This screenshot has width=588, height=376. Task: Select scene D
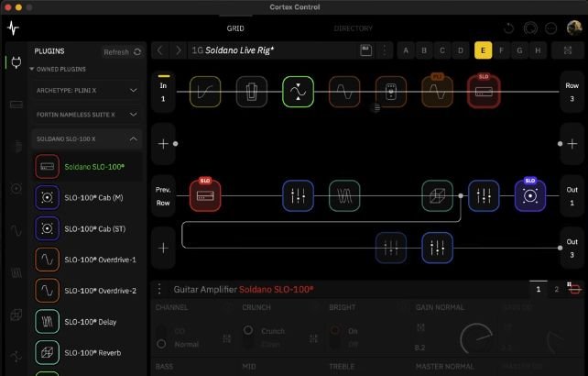point(461,50)
